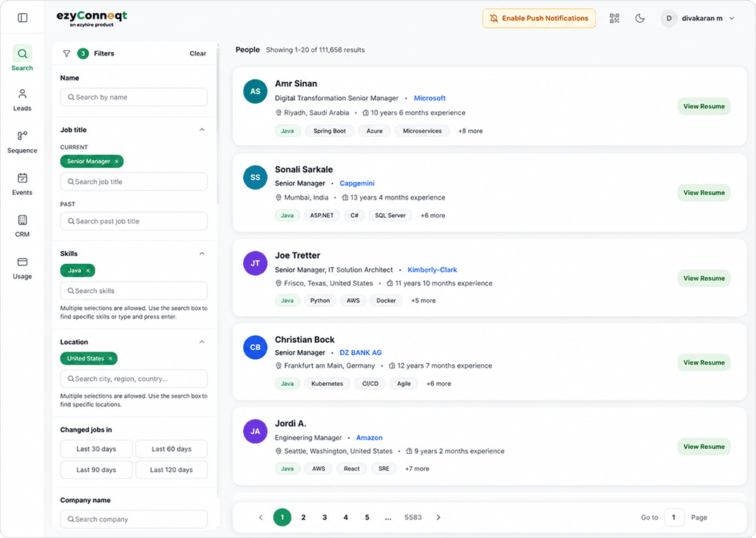This screenshot has width=756, height=538.
Task: Toggle the sidebar collapse icon
Action: [22, 18]
